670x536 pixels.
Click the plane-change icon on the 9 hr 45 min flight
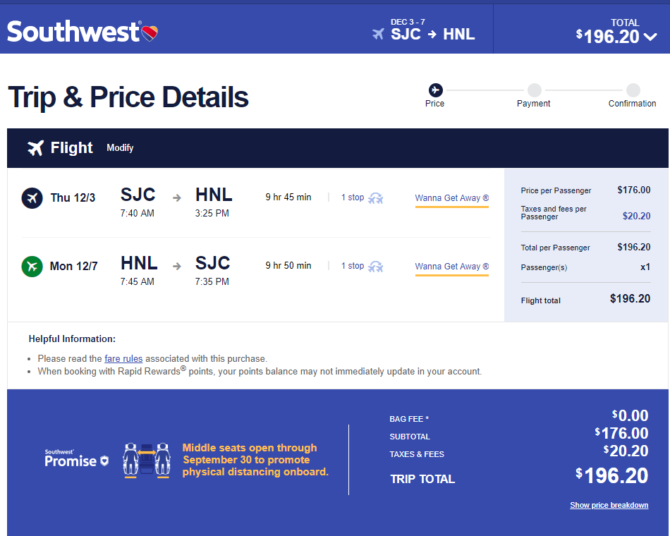tap(376, 198)
